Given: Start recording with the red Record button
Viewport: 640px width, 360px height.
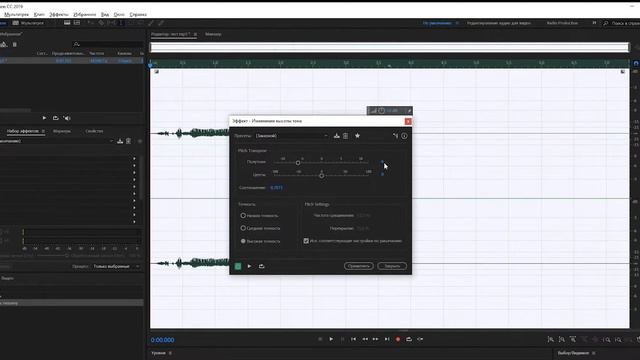Looking at the screenshot, I should coord(398,339).
